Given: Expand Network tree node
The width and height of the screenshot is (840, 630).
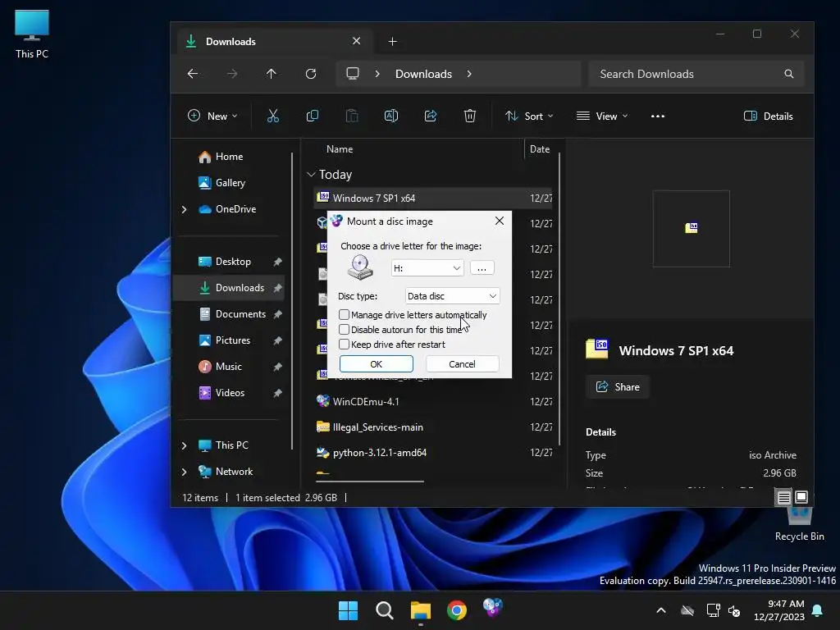Looking at the screenshot, I should [185, 472].
